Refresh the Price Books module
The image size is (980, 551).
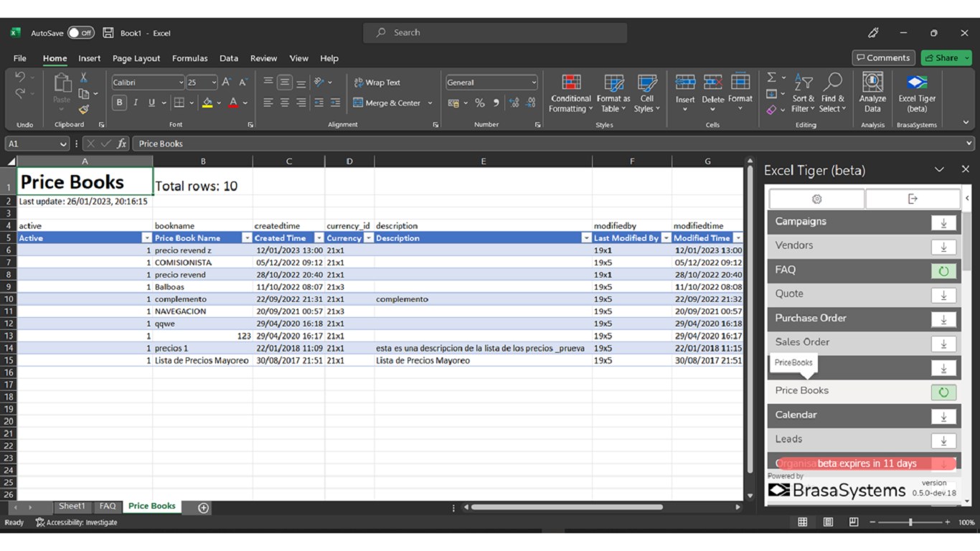[x=943, y=392]
